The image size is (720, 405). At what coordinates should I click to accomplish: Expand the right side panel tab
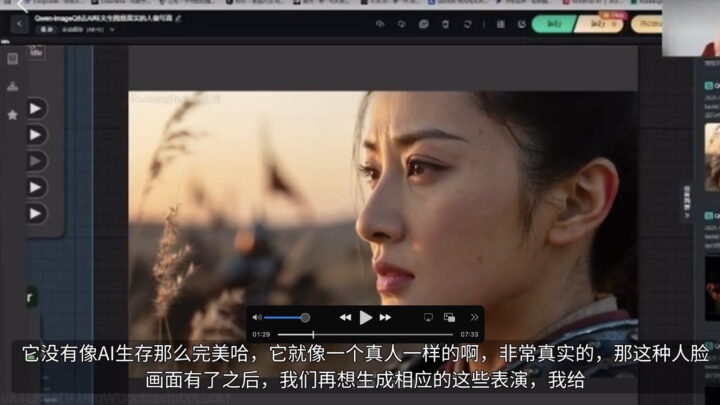687,201
